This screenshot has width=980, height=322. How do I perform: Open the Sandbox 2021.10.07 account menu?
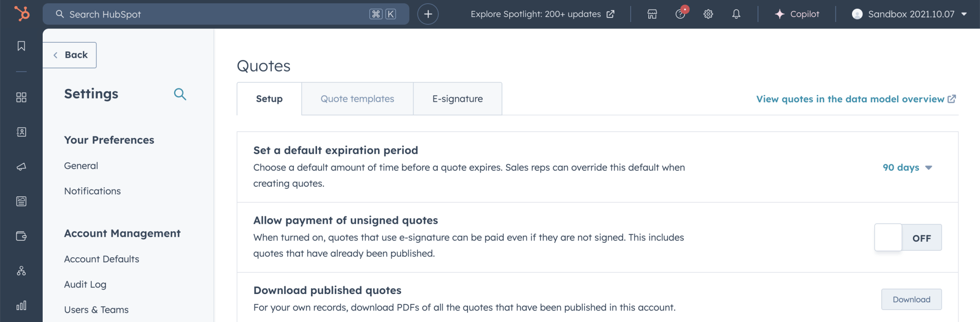click(910, 14)
